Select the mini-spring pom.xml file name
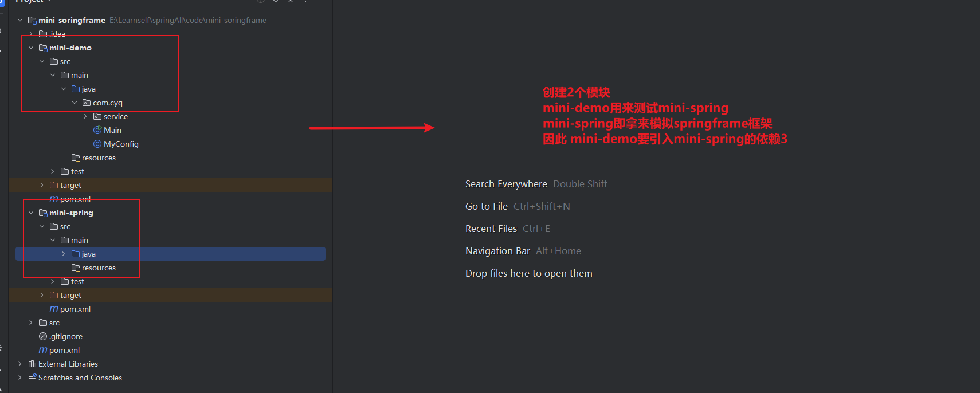The width and height of the screenshot is (980, 393). coord(75,309)
